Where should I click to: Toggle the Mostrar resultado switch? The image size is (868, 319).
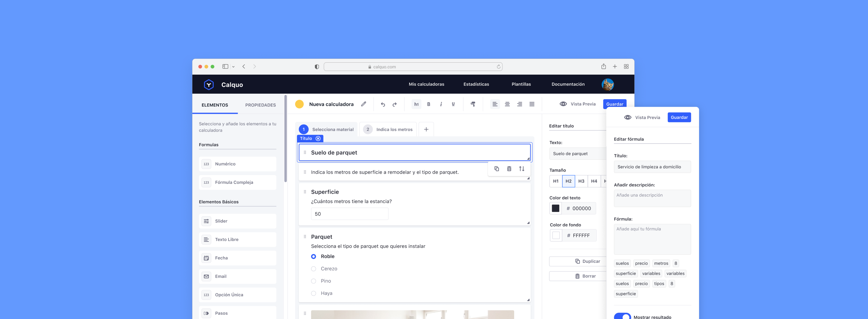[622, 316]
